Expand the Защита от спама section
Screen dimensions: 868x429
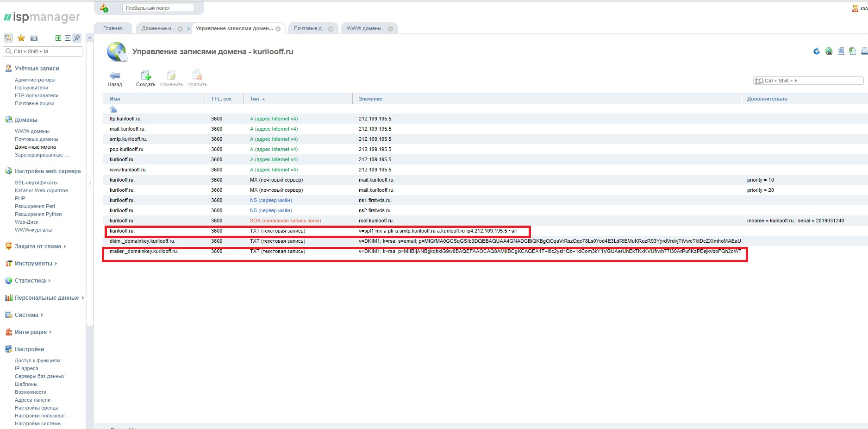click(x=38, y=246)
